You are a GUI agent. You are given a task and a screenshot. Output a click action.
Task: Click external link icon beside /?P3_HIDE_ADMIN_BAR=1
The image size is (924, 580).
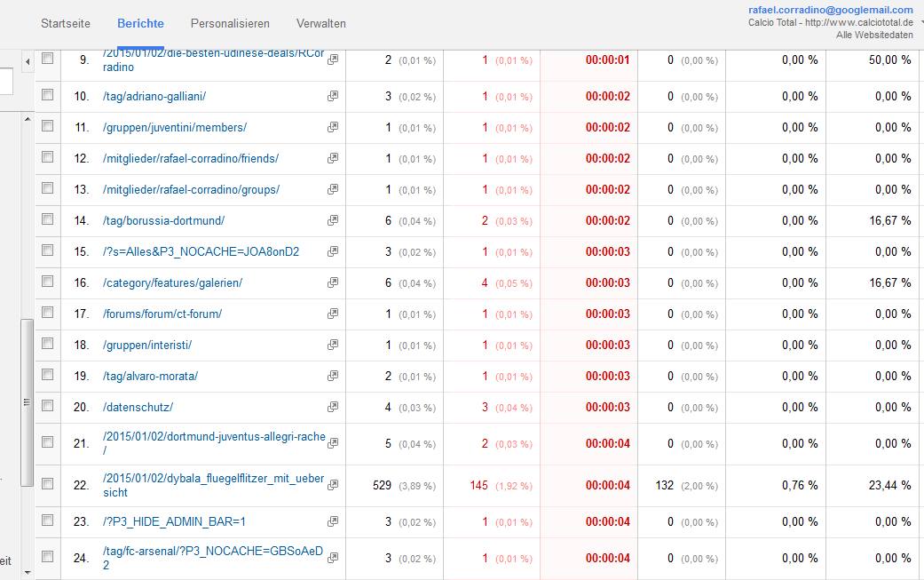(333, 521)
